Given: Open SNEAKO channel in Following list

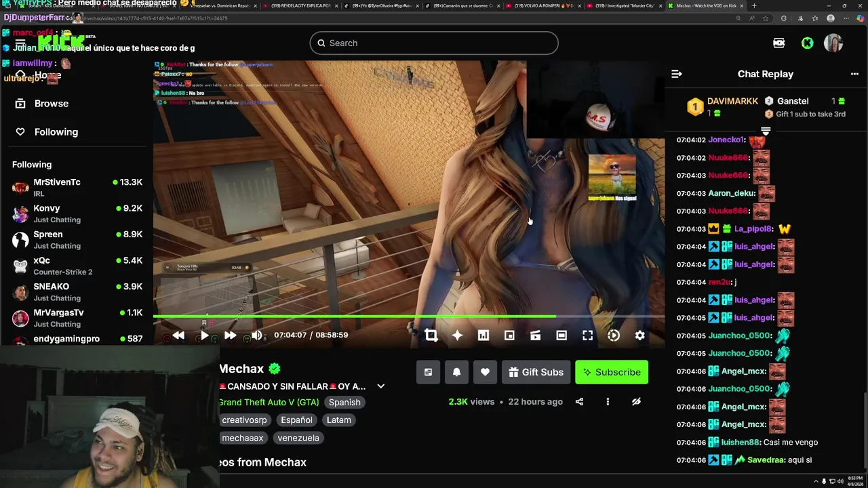Looking at the screenshot, I should [x=77, y=291].
